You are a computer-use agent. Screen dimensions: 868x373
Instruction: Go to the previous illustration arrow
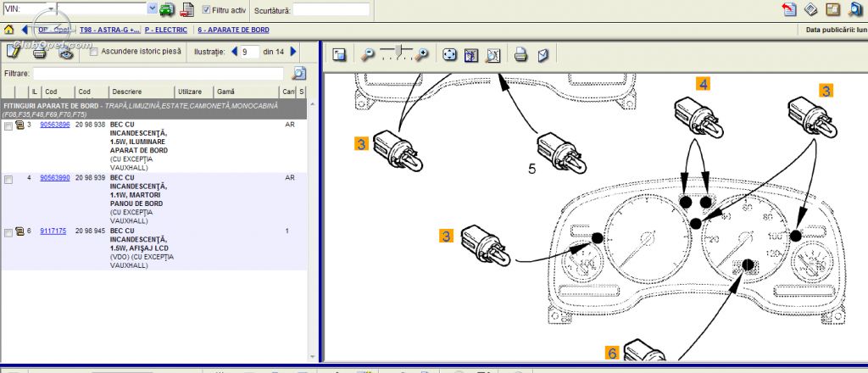tap(234, 52)
